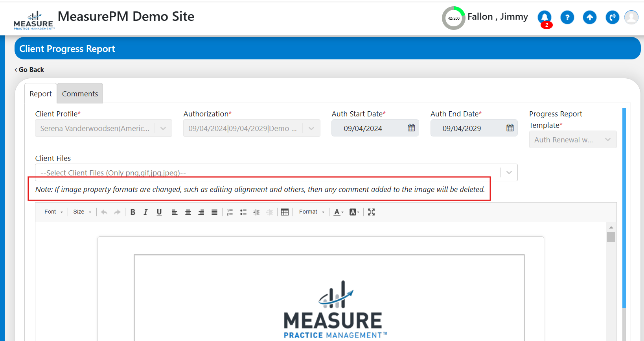Justify the text

(214, 212)
